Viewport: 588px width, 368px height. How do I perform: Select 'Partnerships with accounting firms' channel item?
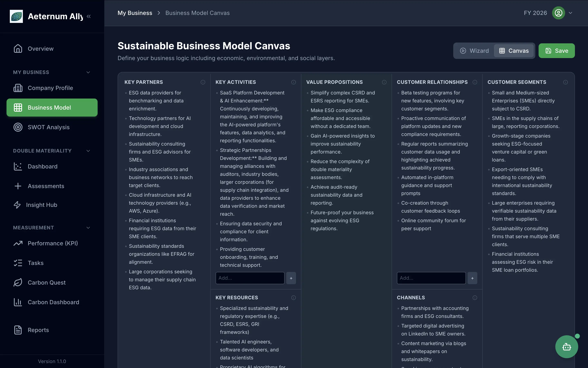tap(435, 312)
